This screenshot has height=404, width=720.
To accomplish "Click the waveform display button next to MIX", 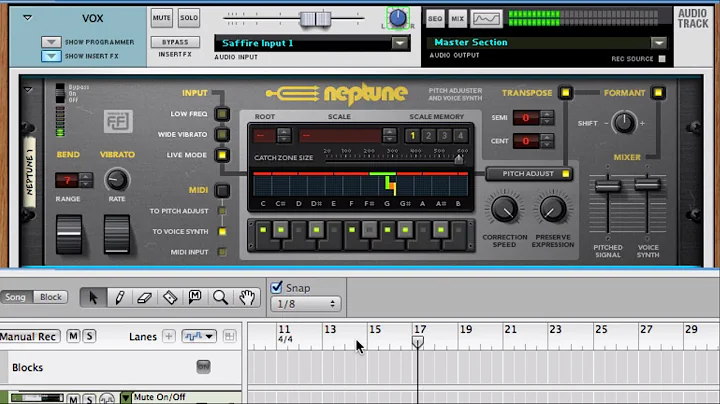I will pos(486,18).
